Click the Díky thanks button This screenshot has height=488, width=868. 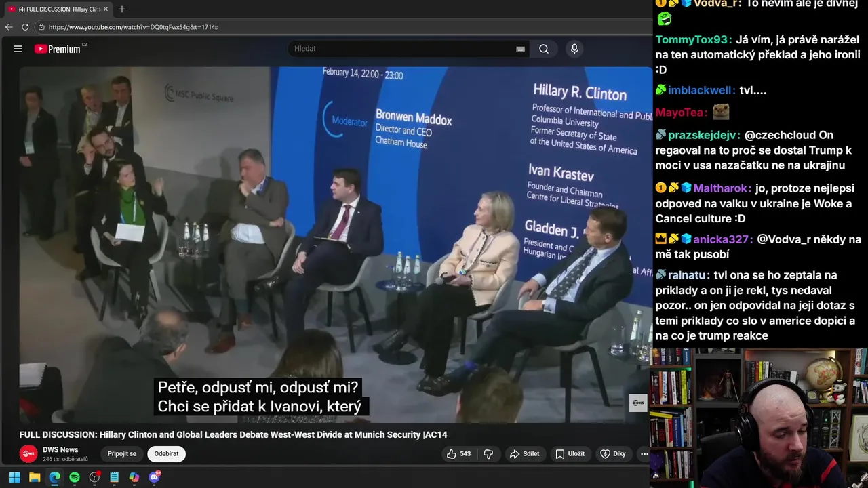613,453
